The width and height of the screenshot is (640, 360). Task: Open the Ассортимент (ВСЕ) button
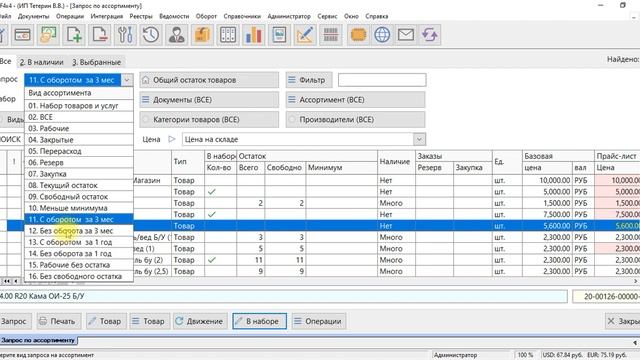tap(355, 100)
